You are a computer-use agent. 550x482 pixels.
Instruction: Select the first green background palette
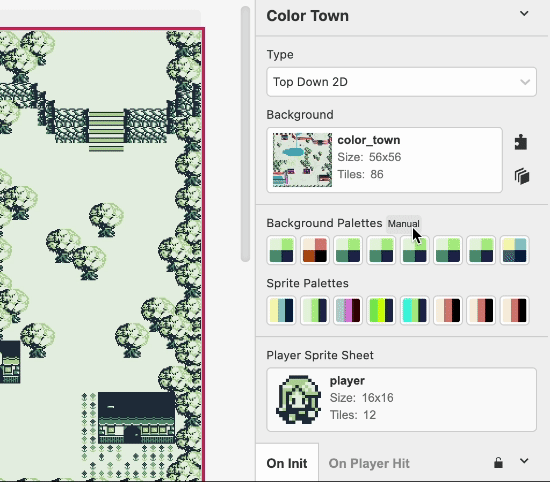point(281,250)
